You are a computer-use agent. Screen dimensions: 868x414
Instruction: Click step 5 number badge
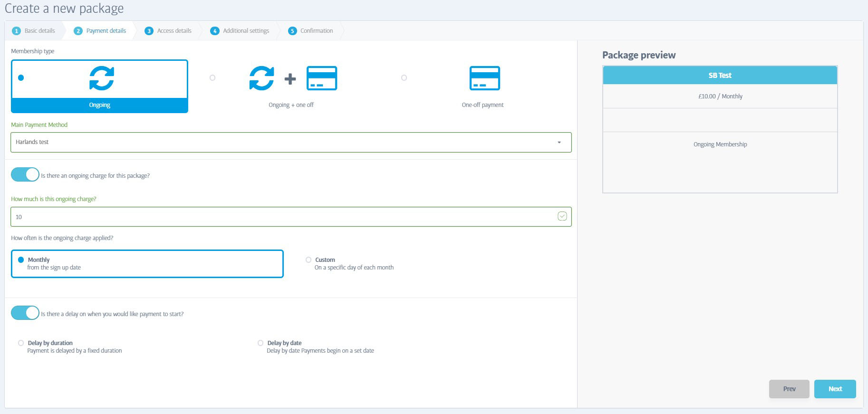tap(292, 31)
